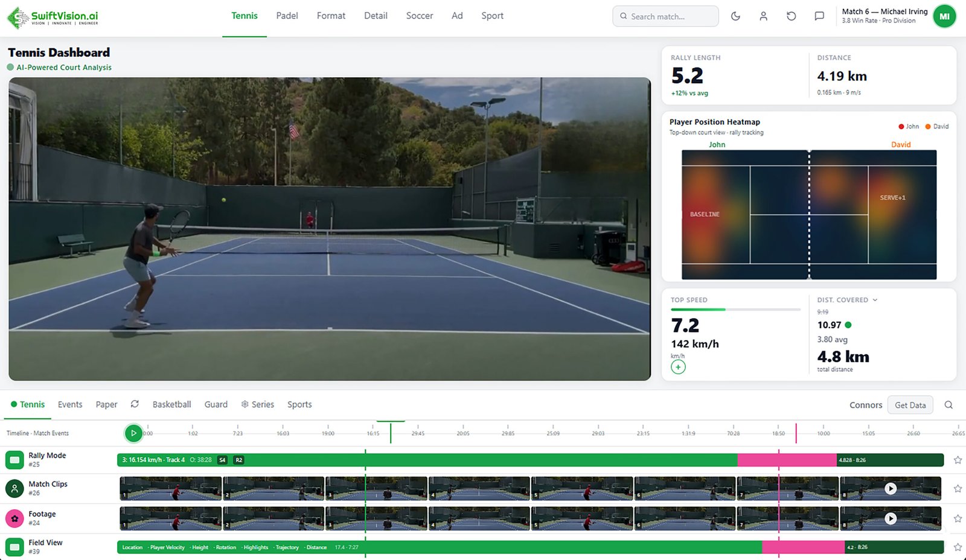Open the Sport tab
The width and height of the screenshot is (966, 560).
coord(492,16)
